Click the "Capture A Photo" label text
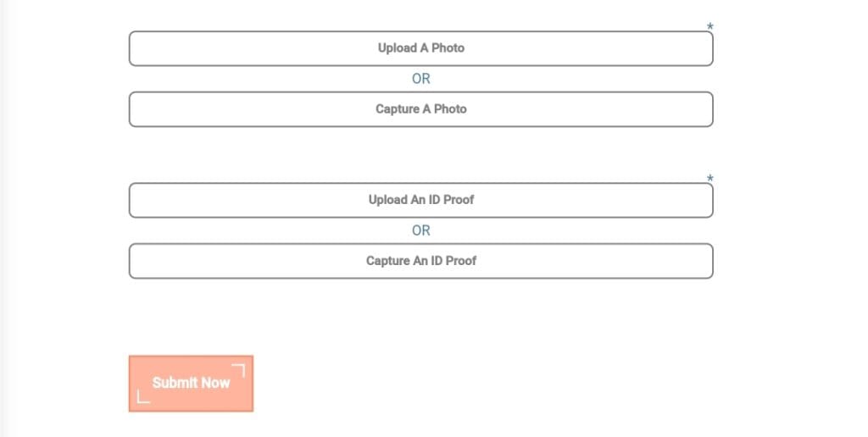This screenshot has width=868, height=437. pyautogui.click(x=421, y=109)
